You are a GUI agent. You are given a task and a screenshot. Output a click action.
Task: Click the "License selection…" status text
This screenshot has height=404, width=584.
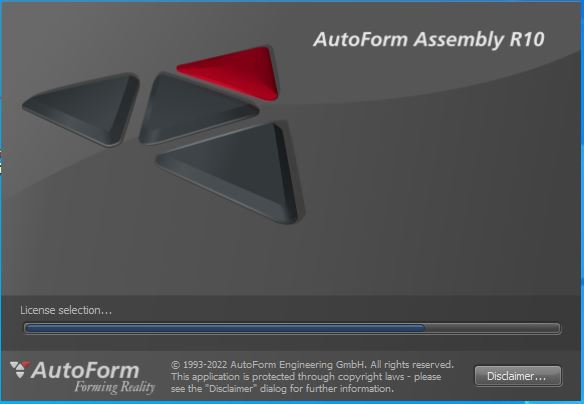66,310
